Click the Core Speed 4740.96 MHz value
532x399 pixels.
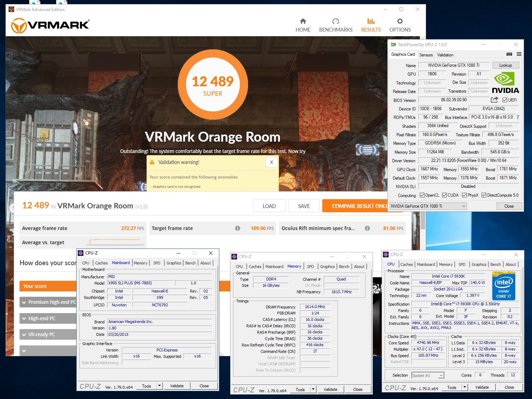[x=428, y=343]
